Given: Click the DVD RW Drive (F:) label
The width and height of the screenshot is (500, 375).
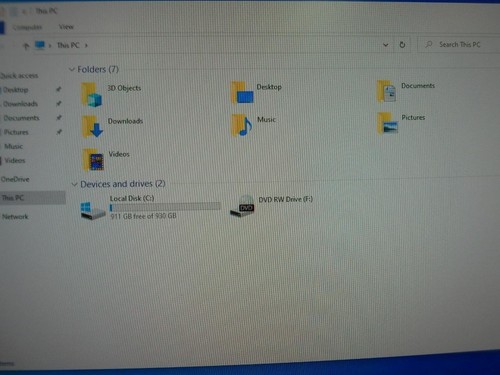Looking at the screenshot, I should (x=286, y=199).
